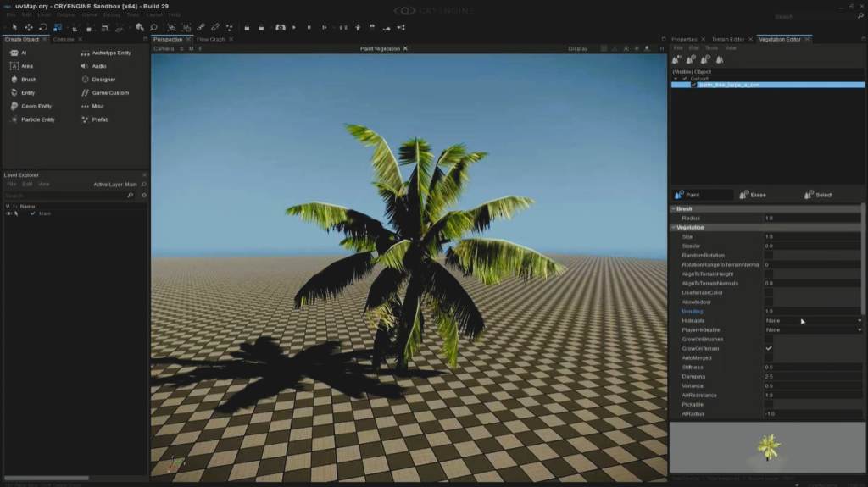The image size is (868, 487).
Task: Uncheck the GrowOnTerrain checkbox
Action: [x=769, y=348]
